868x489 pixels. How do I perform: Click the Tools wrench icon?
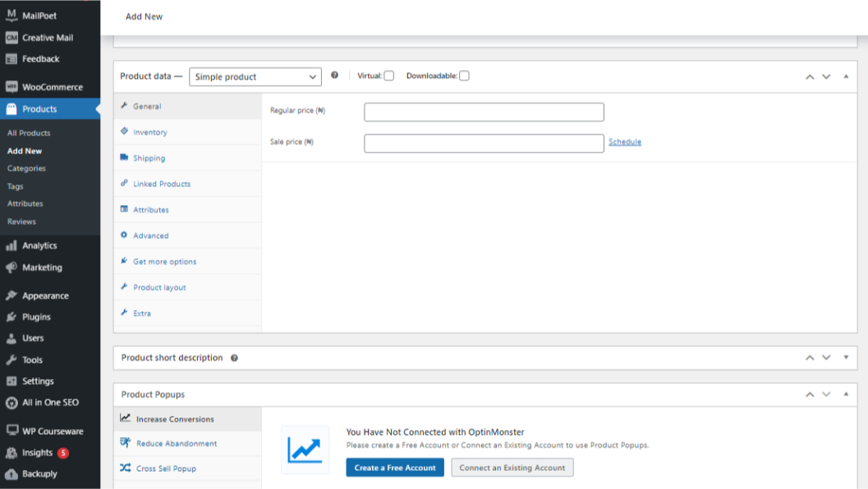[11, 359]
